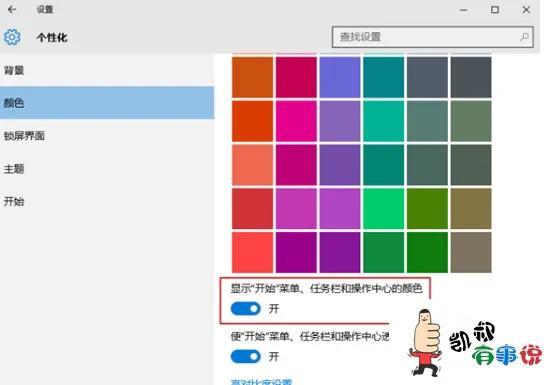Select the khaki brown swatch in fourth row
Viewport: 554px width, 385px height.
click(x=471, y=208)
